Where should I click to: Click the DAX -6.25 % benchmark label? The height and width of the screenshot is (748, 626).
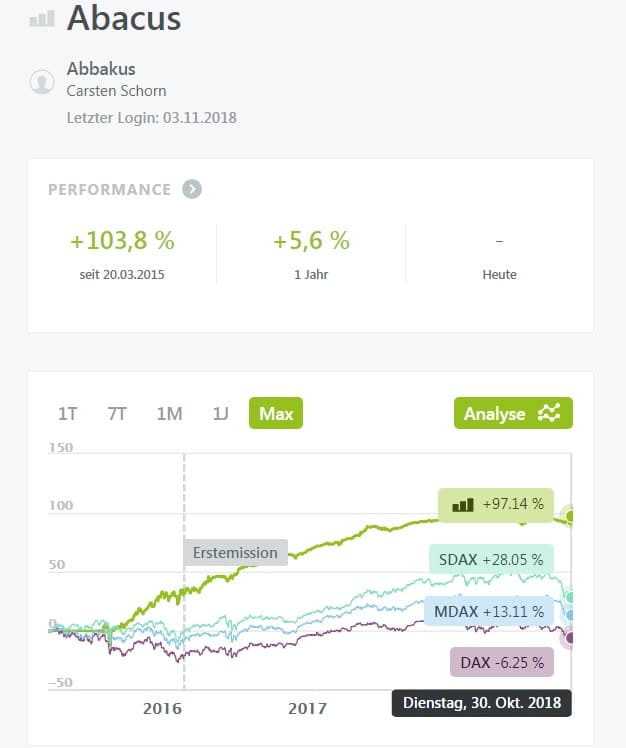point(496,662)
